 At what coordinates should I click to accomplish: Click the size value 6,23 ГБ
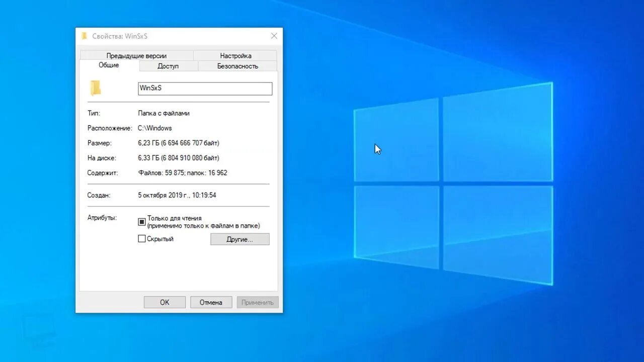tap(179, 143)
